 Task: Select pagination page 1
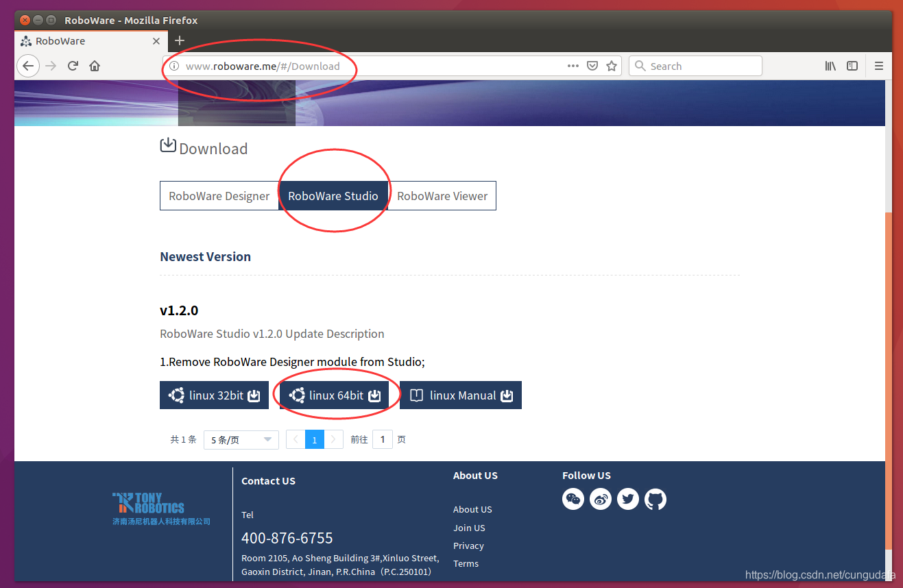(315, 439)
